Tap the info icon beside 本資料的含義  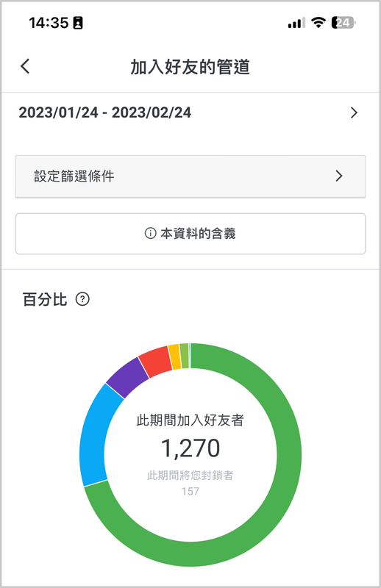(x=150, y=233)
